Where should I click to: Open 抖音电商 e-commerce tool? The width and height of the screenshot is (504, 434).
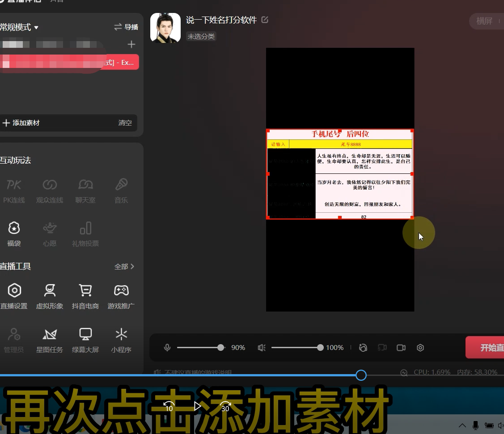pyautogui.click(x=85, y=295)
